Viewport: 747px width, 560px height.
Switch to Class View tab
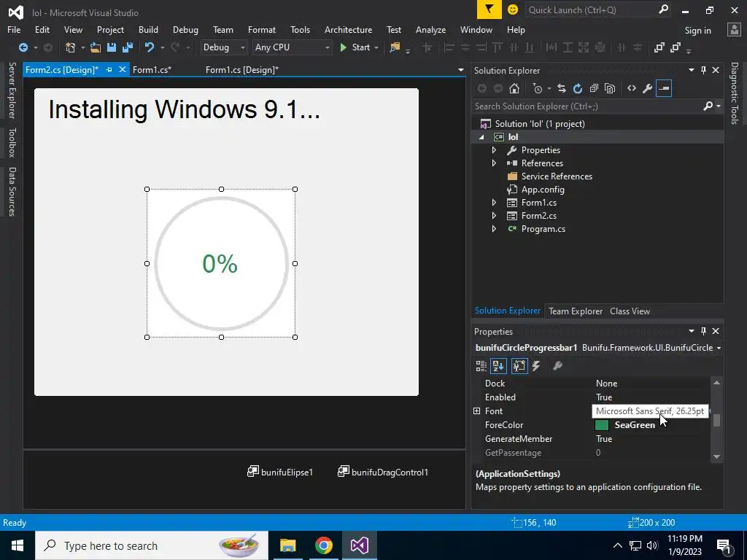[x=630, y=311]
